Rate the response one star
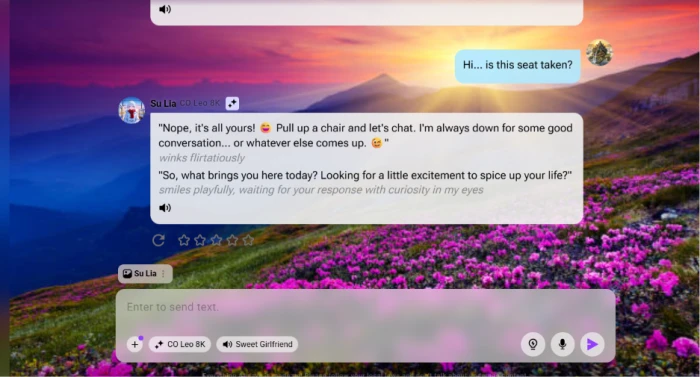Screen dimensions: 700x377 183,240
